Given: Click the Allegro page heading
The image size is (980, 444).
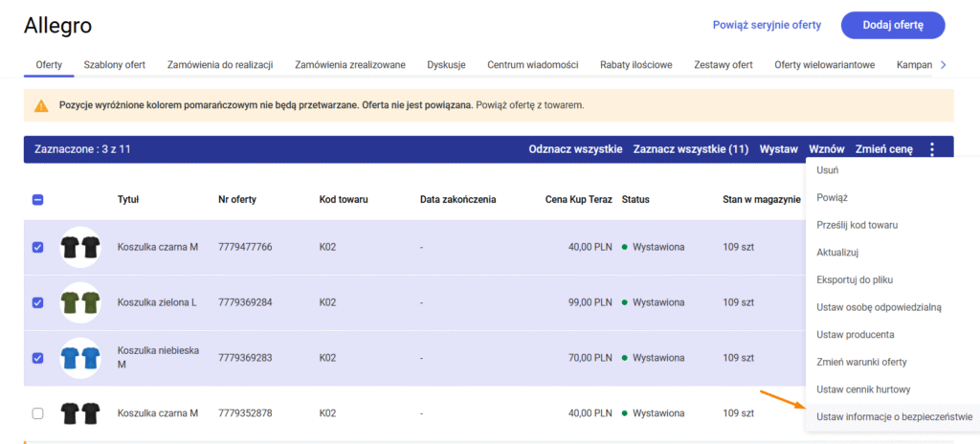Looking at the screenshot, I should [x=57, y=25].
